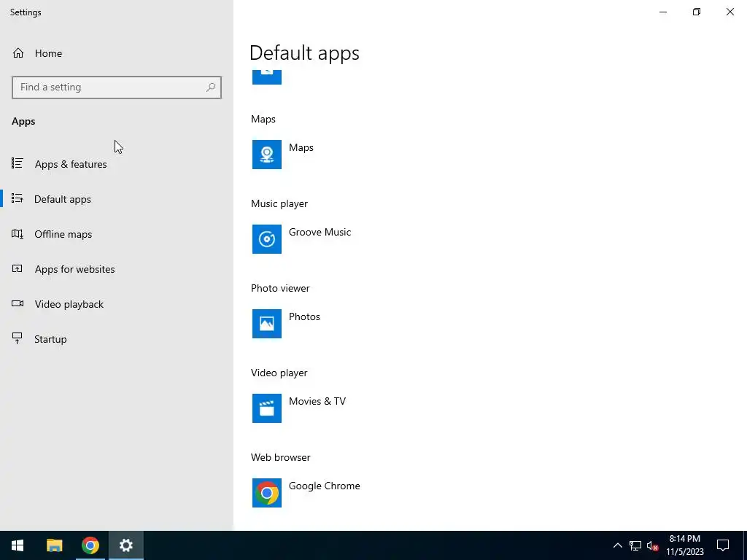Screen dimensions: 747x560
Task: Open the Home settings page label
Action: coord(48,53)
